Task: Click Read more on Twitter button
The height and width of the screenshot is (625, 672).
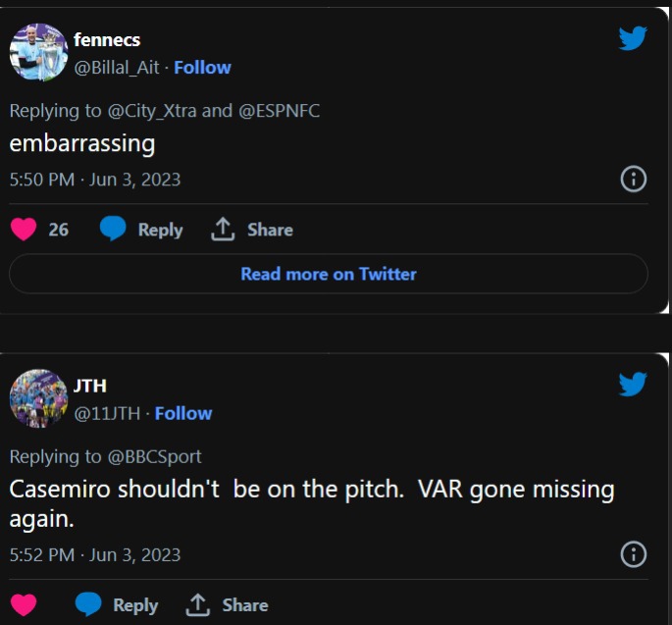Action: [x=329, y=274]
